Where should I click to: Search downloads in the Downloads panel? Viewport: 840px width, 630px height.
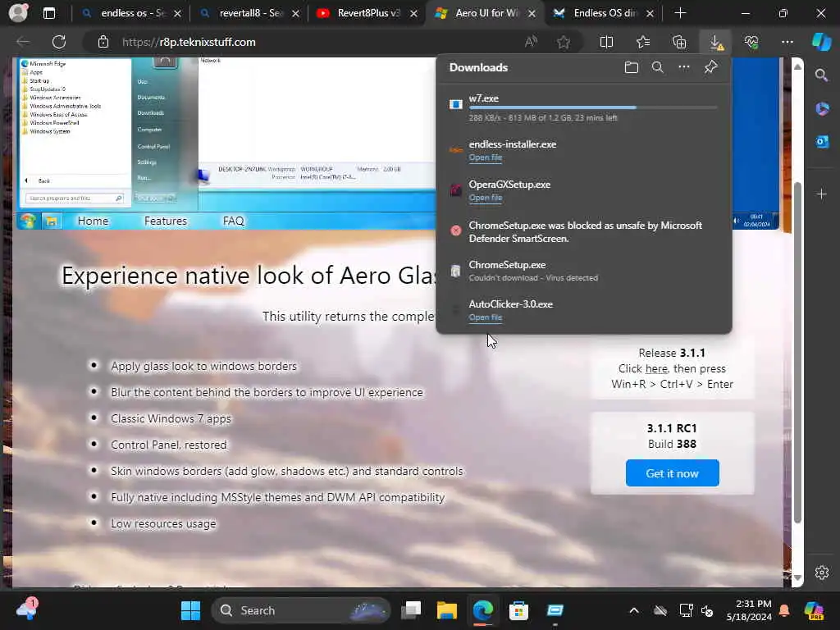(657, 67)
